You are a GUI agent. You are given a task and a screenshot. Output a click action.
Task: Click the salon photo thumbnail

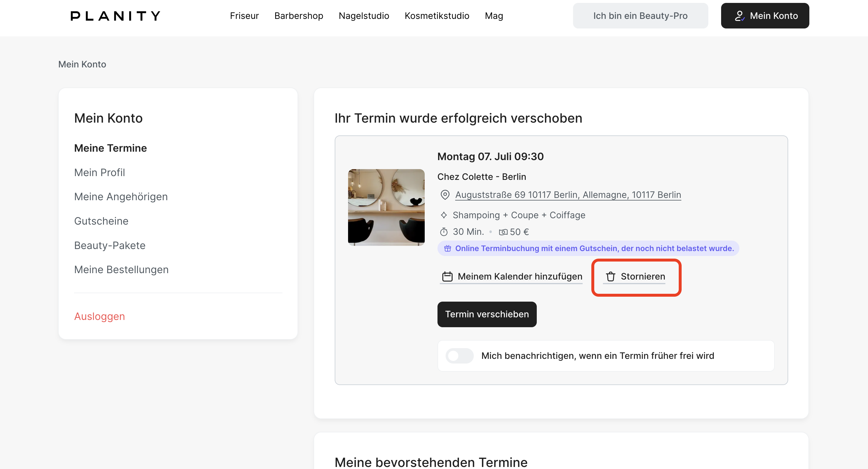click(386, 207)
